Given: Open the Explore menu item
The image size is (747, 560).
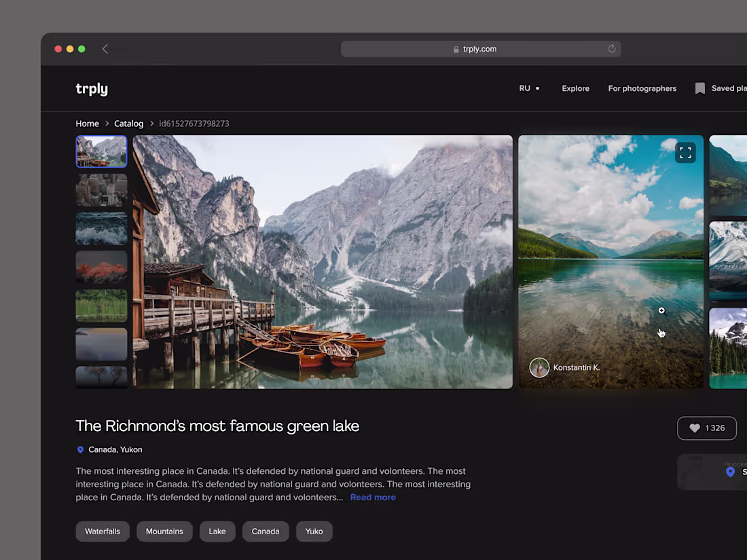Looking at the screenshot, I should 575,88.
